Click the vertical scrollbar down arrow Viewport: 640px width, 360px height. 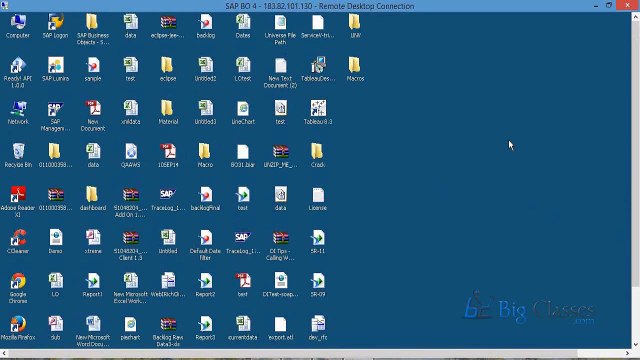pos(636,344)
